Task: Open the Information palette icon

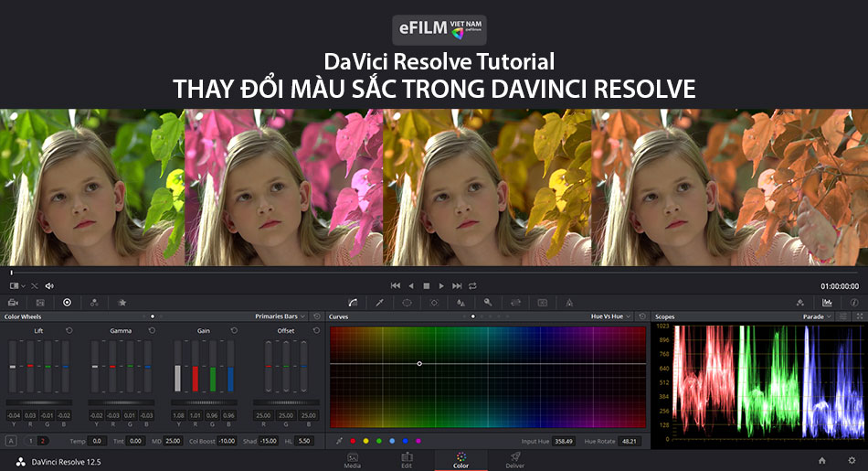Action: click(854, 303)
